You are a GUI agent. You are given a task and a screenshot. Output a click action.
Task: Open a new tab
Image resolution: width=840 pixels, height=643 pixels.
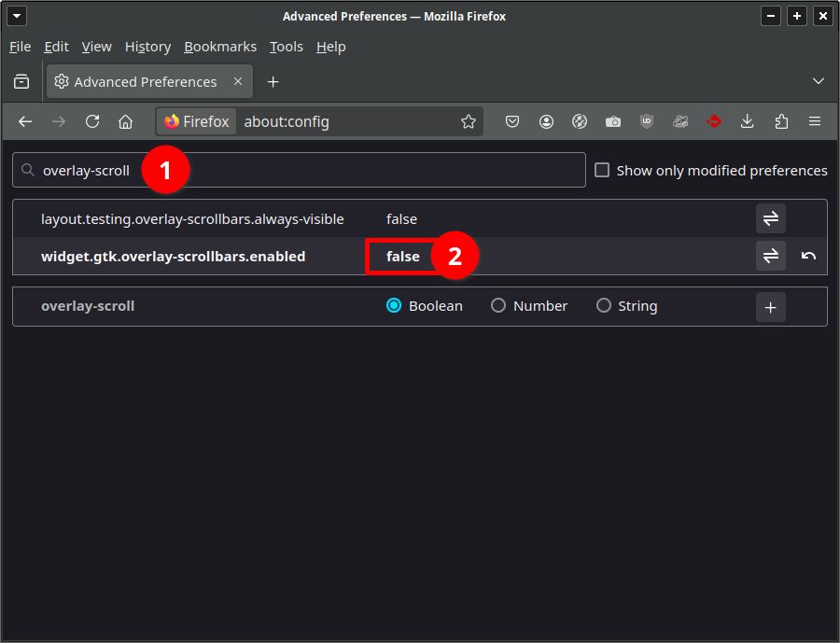[x=273, y=81]
